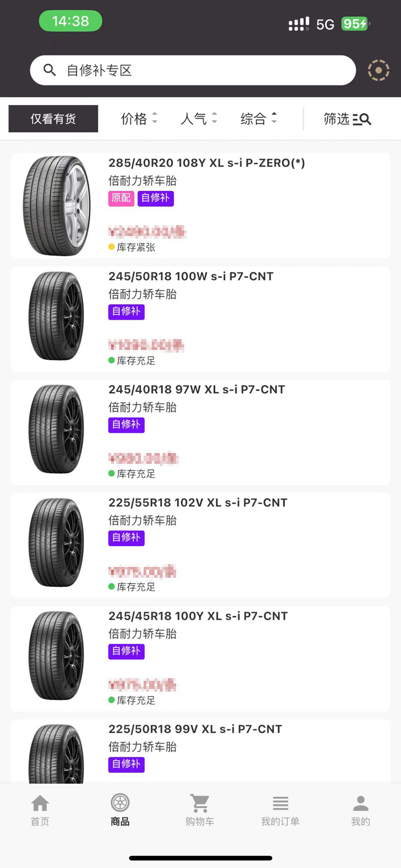
Task: Sort by popularity (人气) arrows
Action: click(x=214, y=118)
